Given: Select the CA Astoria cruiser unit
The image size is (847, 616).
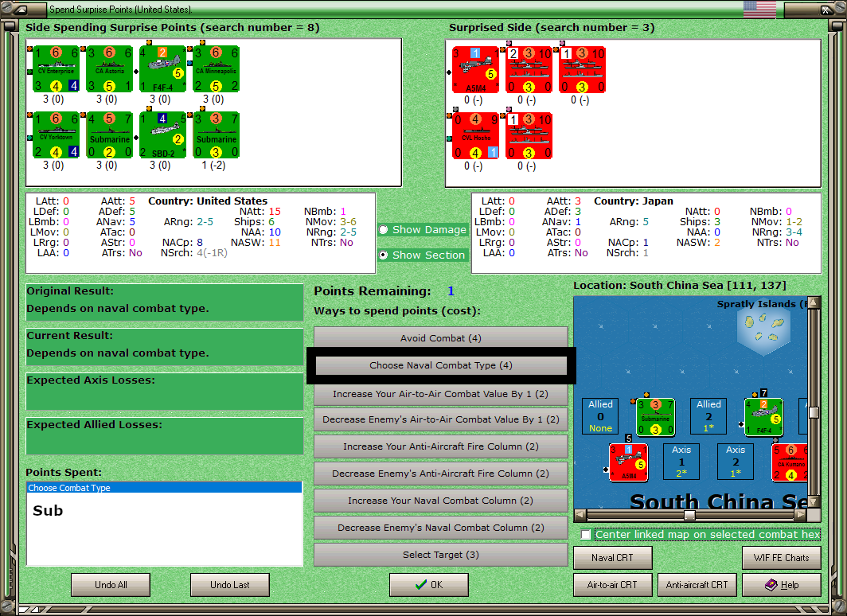Looking at the screenshot, I should tap(110, 70).
